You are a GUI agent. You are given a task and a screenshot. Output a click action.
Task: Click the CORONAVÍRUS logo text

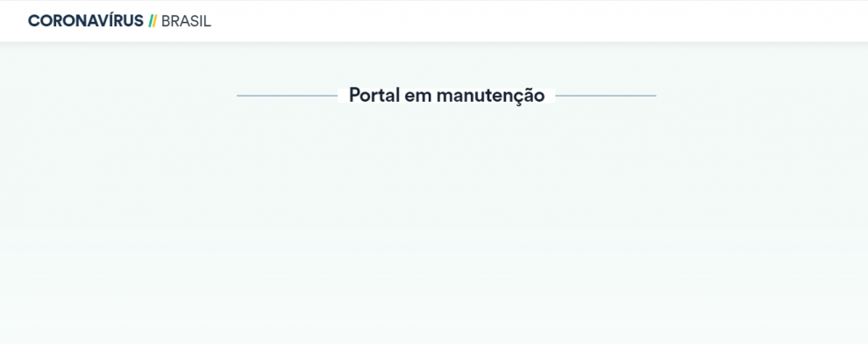86,21
